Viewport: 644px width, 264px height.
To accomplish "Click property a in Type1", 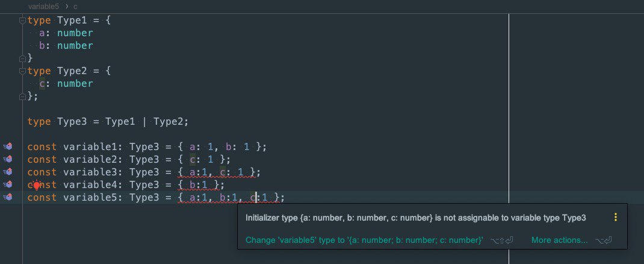I will tap(42, 33).
